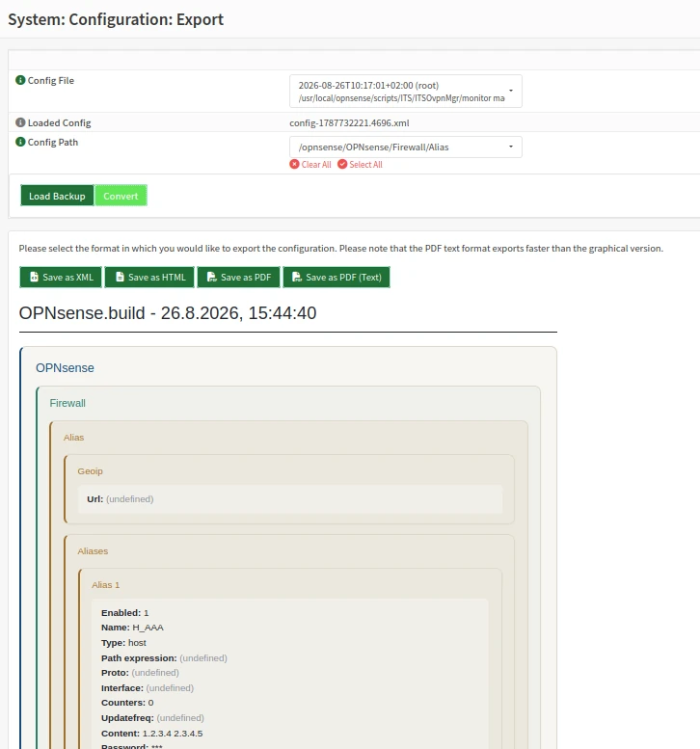
Task: Click the Save as HTML label
Action: 157,277
